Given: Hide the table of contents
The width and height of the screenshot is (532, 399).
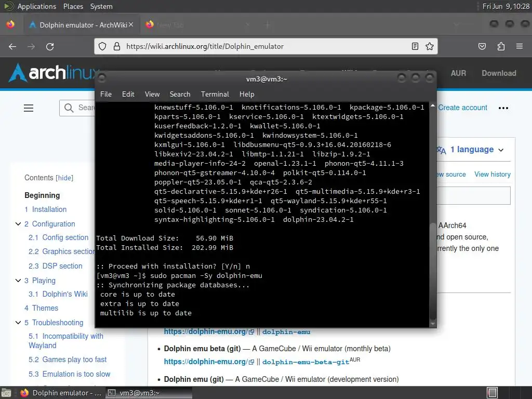Looking at the screenshot, I should coord(64,178).
